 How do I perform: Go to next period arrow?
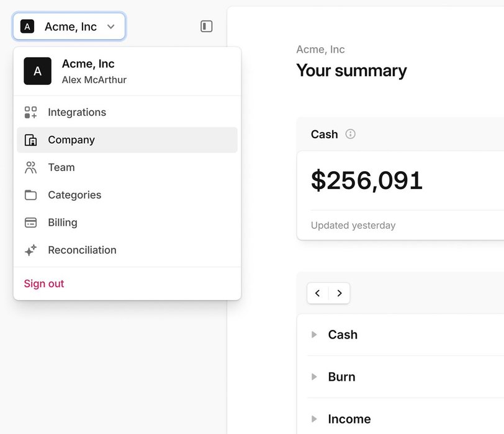pyautogui.click(x=340, y=293)
